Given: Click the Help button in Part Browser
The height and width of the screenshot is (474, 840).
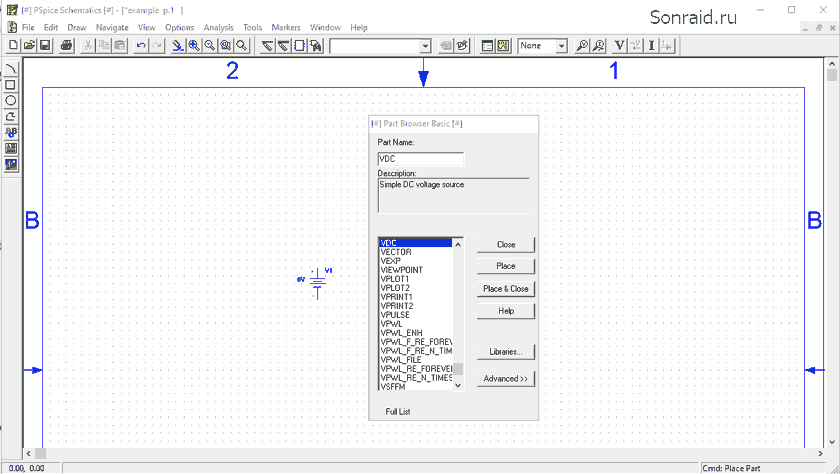Looking at the screenshot, I should [506, 311].
